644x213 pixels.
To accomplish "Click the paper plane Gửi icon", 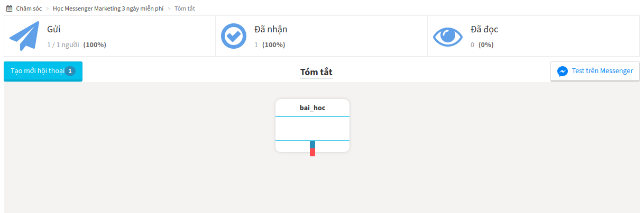I will (25, 36).
